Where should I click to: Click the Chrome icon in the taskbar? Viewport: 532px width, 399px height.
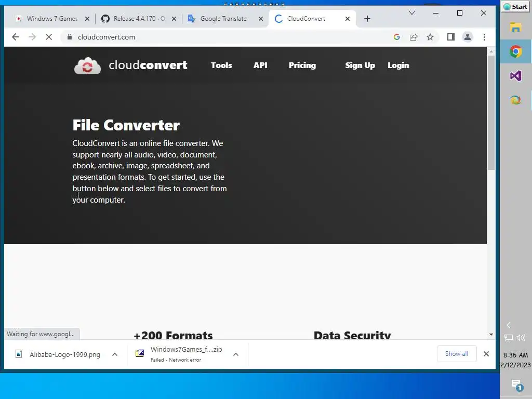click(515, 51)
